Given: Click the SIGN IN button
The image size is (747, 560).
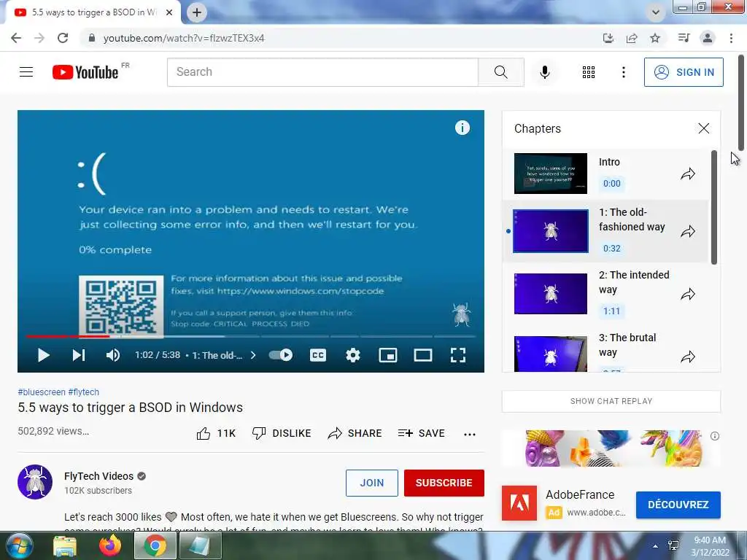Looking at the screenshot, I should (x=684, y=72).
